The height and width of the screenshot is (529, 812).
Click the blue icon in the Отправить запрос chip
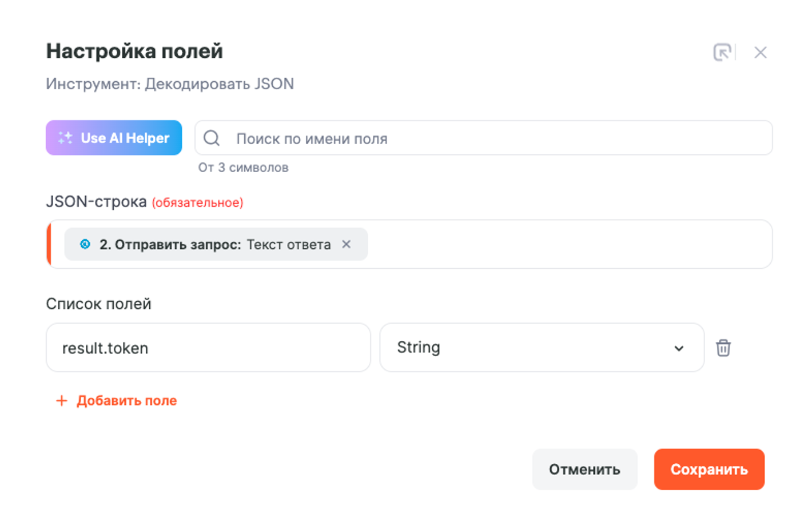(85, 244)
